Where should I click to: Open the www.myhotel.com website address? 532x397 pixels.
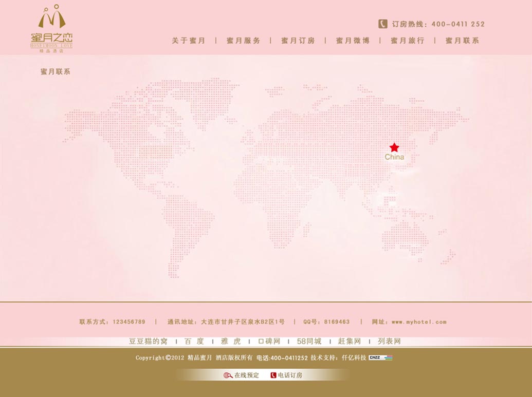[x=419, y=322]
